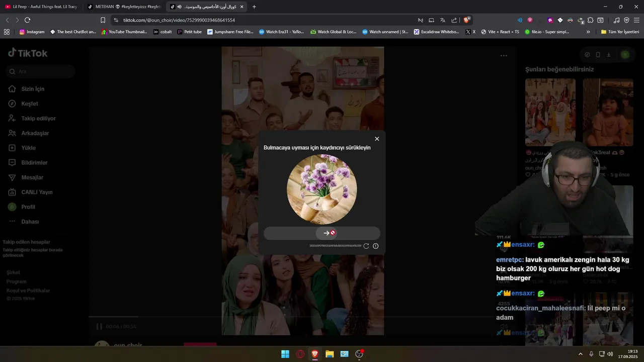Open X bookmark
The image size is (644, 362).
[x=470, y=32]
